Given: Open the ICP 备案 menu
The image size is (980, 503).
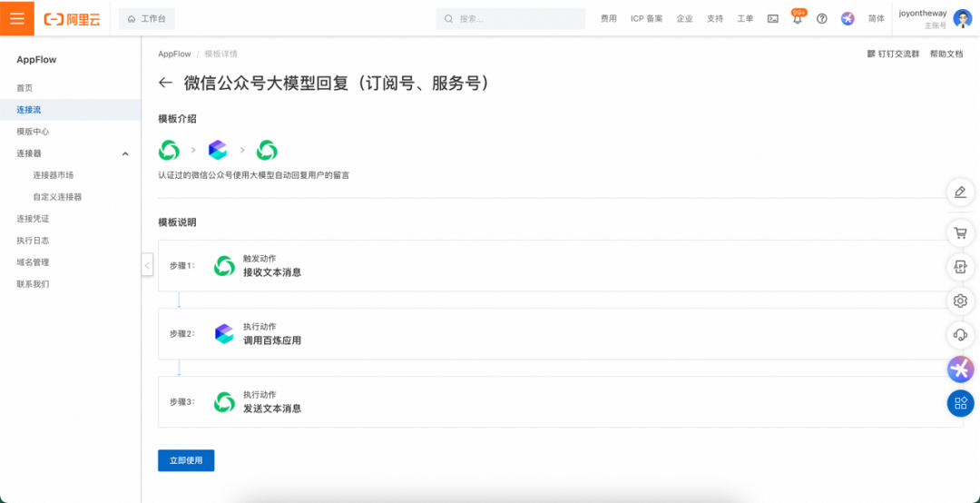Looking at the screenshot, I should tap(647, 19).
